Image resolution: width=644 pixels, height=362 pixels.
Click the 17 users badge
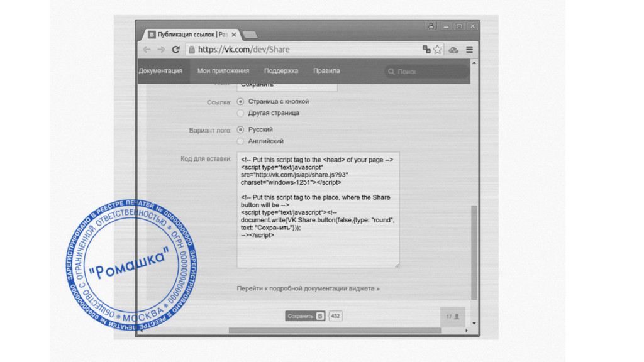[x=453, y=317]
